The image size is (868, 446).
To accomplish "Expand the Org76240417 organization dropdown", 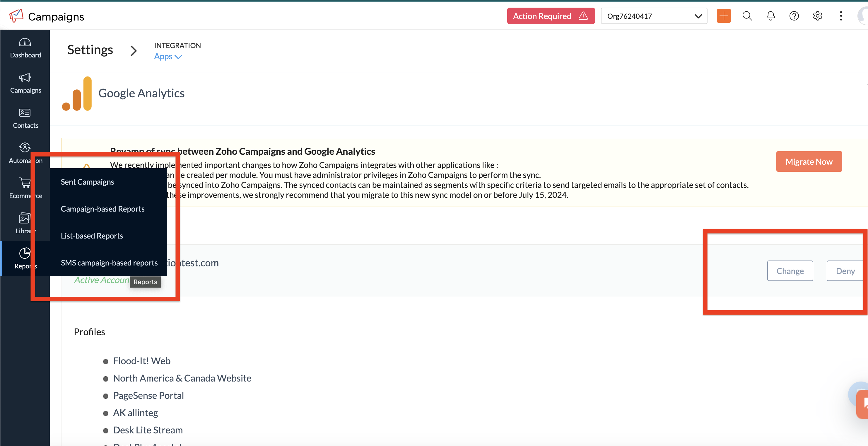I will click(x=654, y=16).
